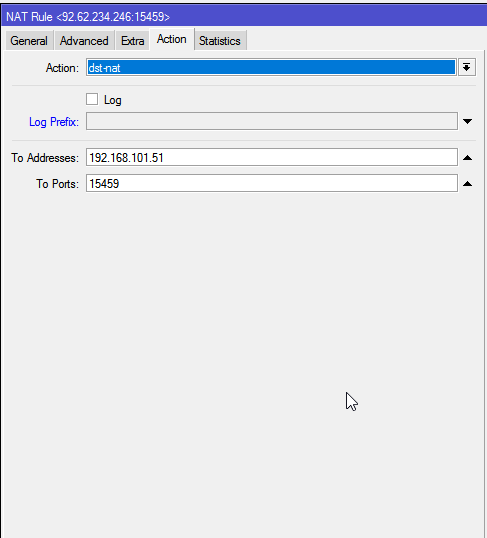487x538 pixels.
Task: Switch to the Advanced tab
Action: pos(84,41)
